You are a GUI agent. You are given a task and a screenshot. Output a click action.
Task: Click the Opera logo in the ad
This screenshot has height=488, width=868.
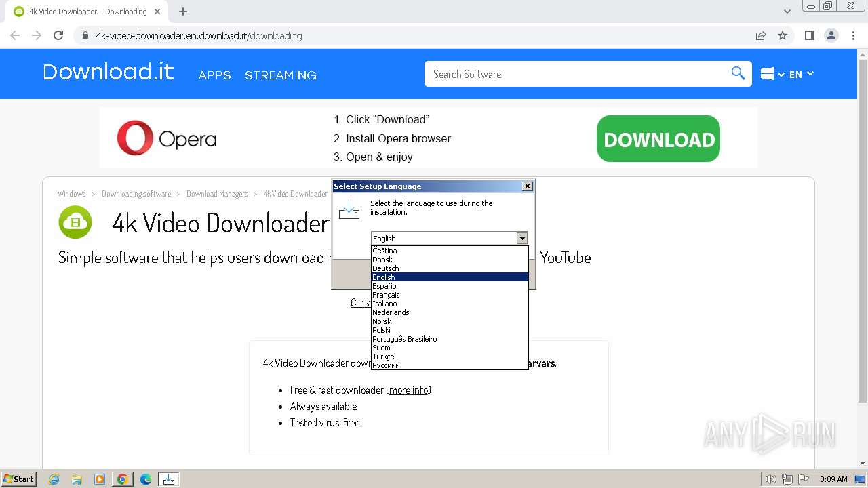pyautogui.click(x=167, y=138)
